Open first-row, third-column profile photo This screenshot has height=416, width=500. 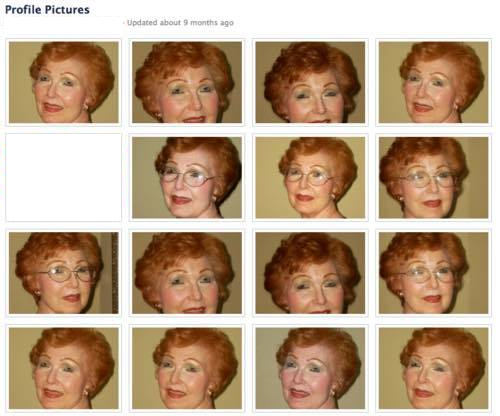[310, 82]
